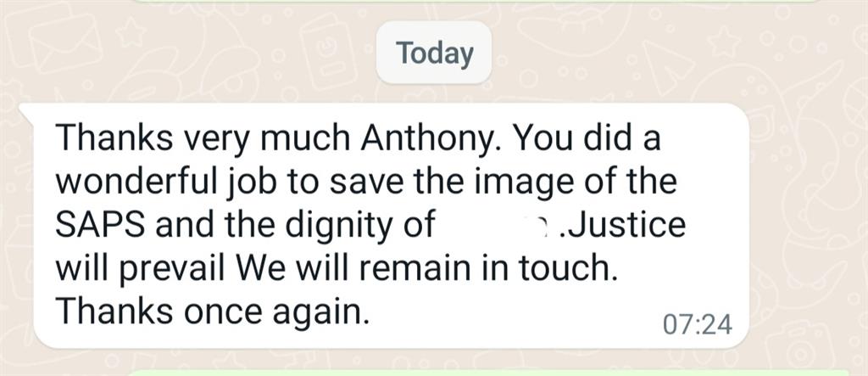Click the star doodle in wallpaper top-right
This screenshot has width=868, height=376.
coord(725,42)
